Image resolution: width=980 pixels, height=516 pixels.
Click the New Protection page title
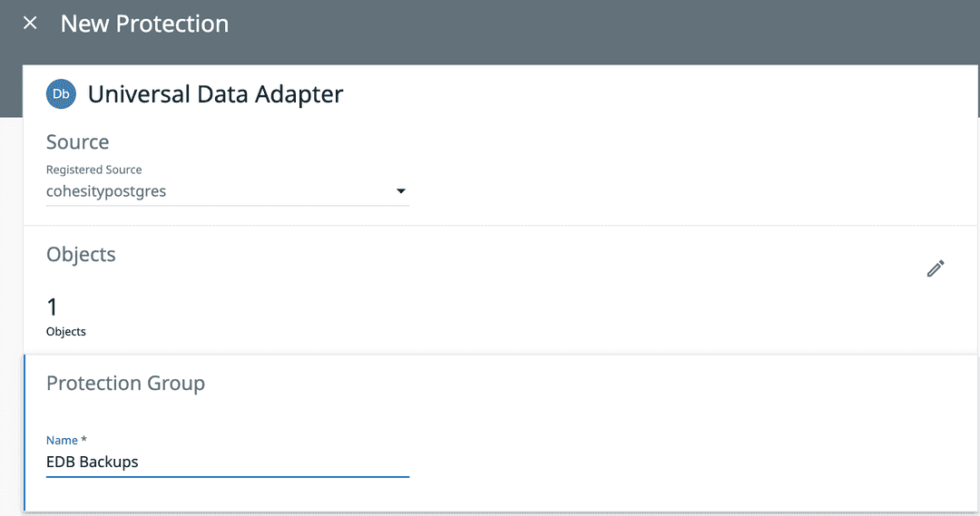(x=144, y=24)
